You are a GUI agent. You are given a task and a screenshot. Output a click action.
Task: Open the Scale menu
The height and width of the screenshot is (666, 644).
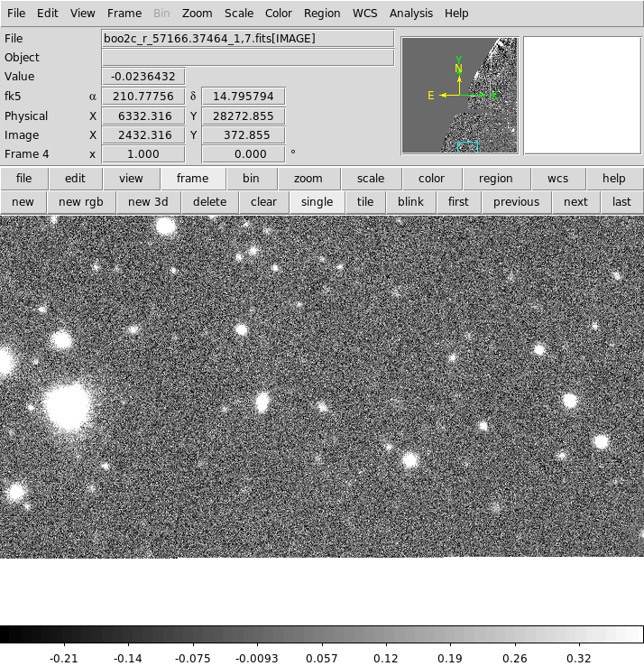click(239, 14)
